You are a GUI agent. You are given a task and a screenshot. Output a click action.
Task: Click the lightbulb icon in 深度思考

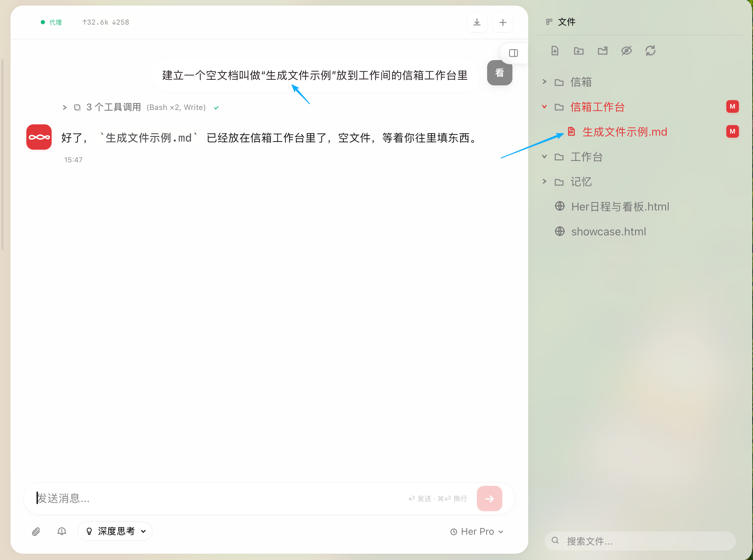89,531
